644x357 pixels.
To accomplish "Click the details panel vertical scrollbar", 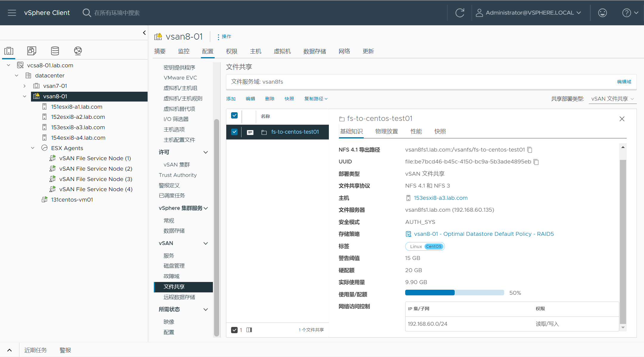I will click(623, 242).
